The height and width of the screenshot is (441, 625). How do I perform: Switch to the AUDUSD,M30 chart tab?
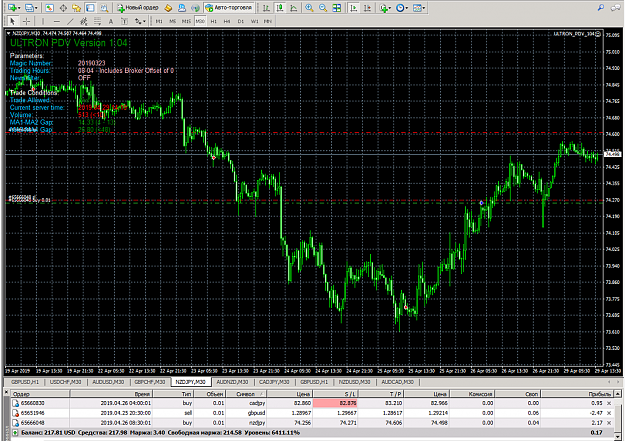tap(108, 382)
